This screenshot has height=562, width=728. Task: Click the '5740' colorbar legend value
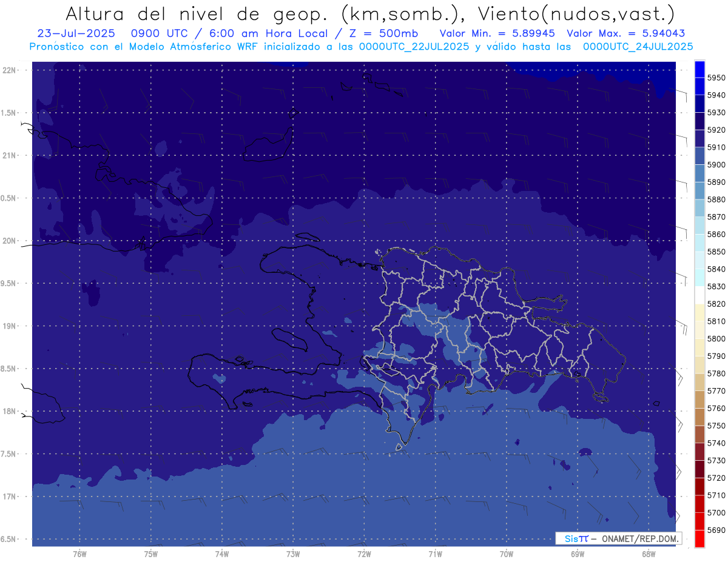coord(716,443)
